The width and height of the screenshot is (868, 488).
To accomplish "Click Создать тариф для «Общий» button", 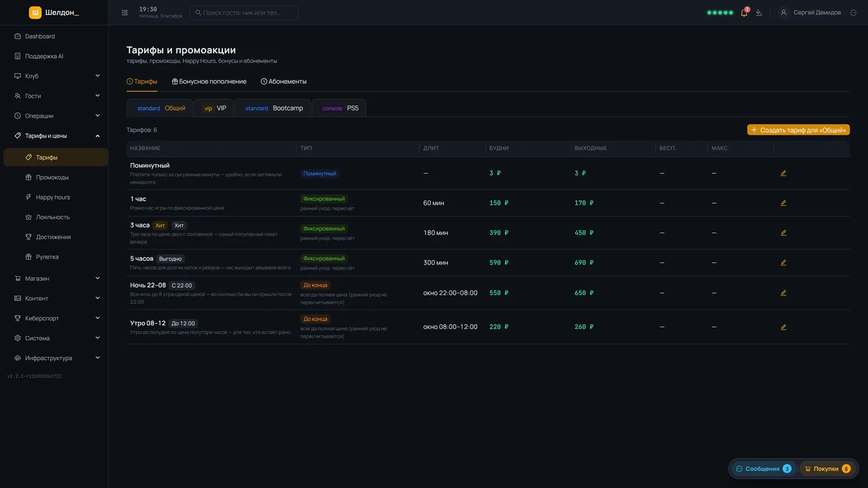I will pyautogui.click(x=799, y=130).
